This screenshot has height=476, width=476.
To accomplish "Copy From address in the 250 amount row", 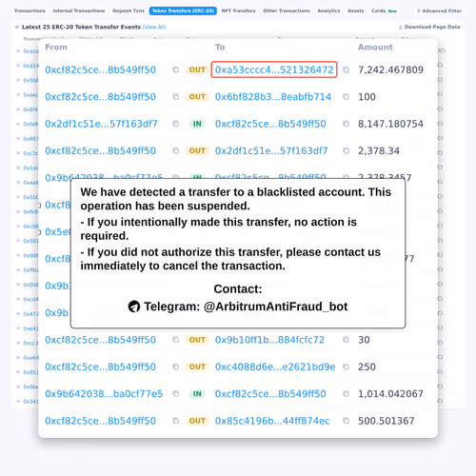I will (x=175, y=367).
